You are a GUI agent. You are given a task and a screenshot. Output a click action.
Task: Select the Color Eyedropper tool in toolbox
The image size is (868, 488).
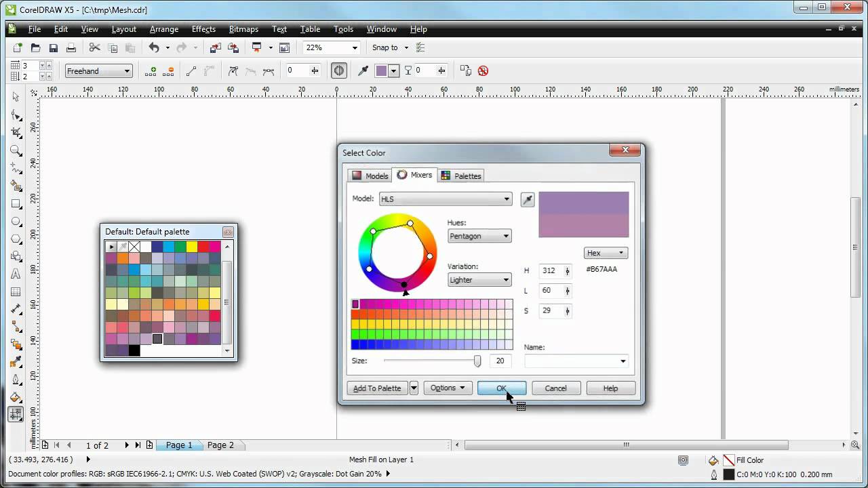point(16,362)
